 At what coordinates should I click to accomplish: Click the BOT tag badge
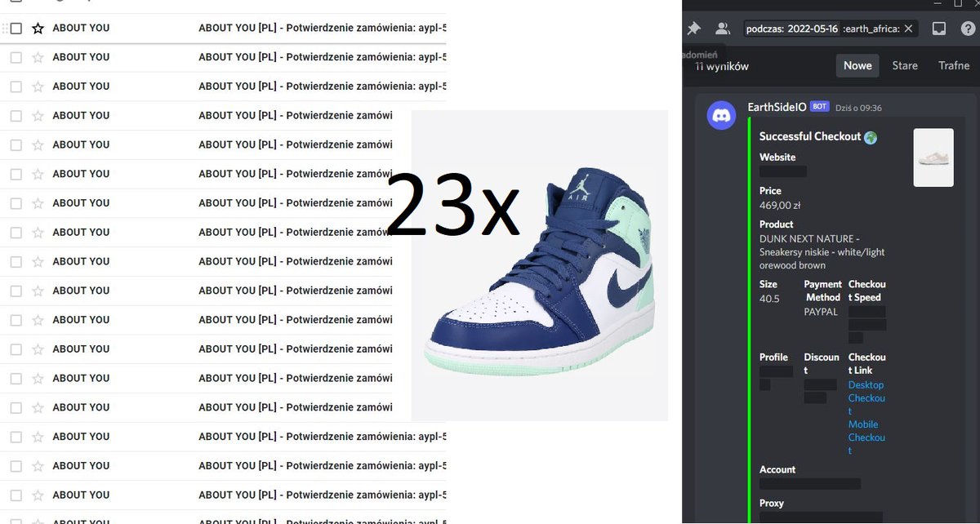point(821,107)
